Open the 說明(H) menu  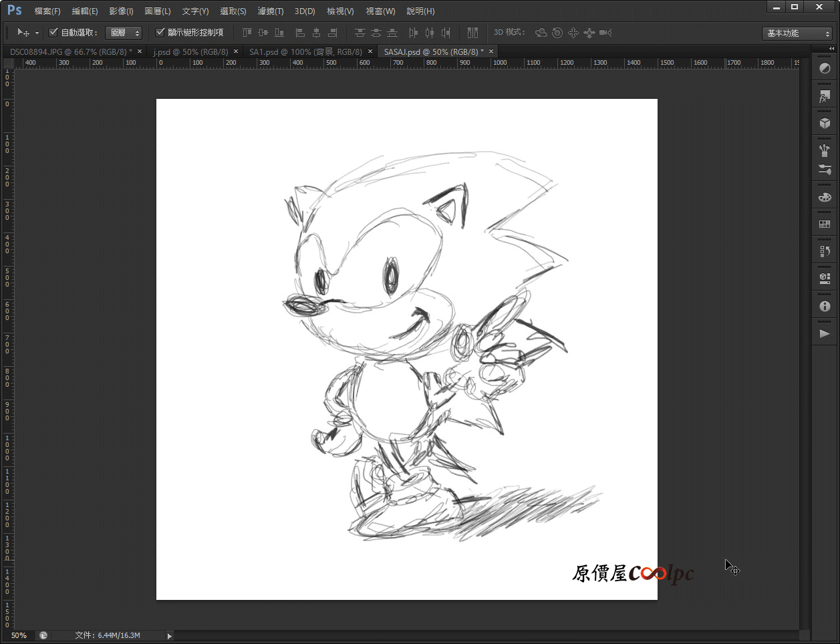[x=420, y=11]
